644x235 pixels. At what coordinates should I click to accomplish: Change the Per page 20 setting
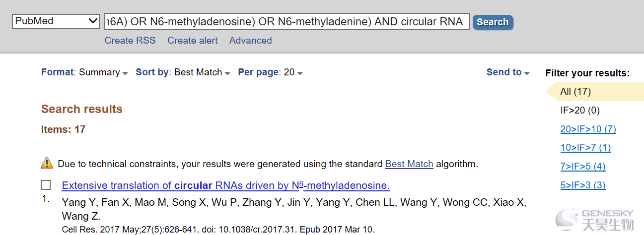click(270, 72)
